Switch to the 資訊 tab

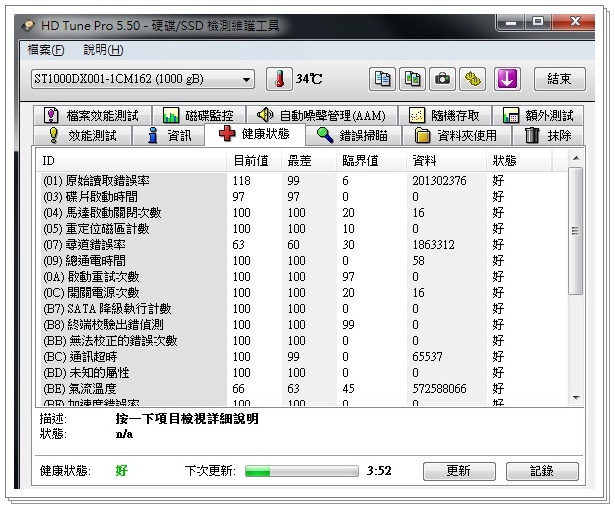coord(169,136)
